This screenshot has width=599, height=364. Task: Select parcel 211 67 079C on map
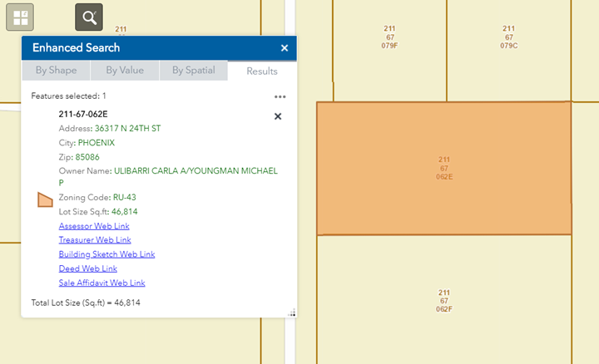(508, 37)
